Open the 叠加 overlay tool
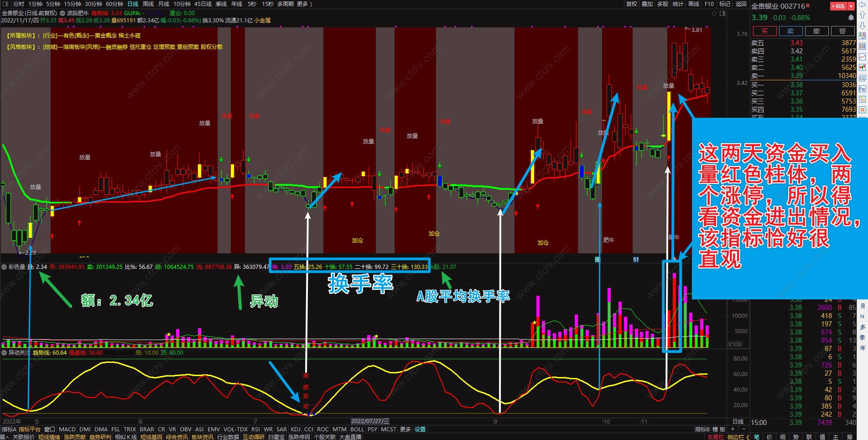The width and height of the screenshot is (868, 440). tap(647, 4)
